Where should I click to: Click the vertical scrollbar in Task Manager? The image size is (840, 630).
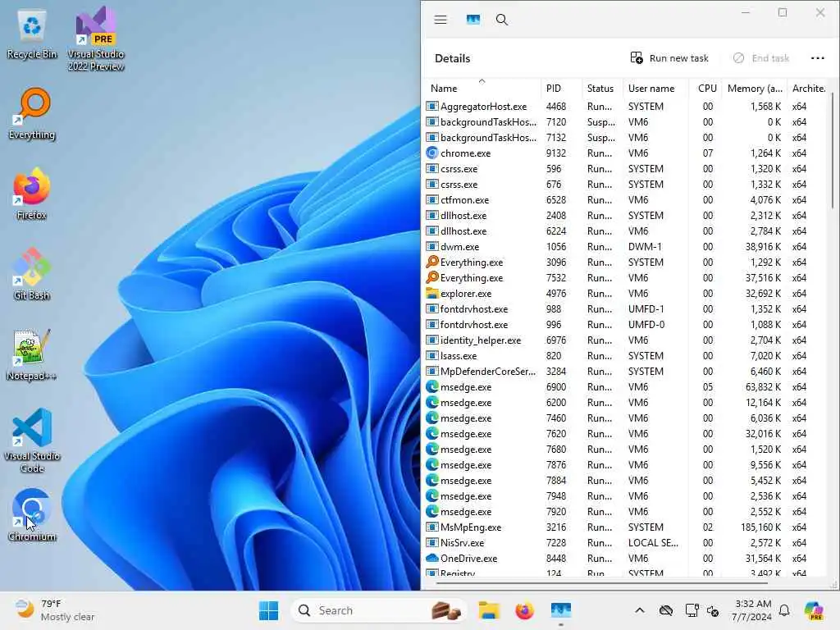pyautogui.click(x=833, y=150)
